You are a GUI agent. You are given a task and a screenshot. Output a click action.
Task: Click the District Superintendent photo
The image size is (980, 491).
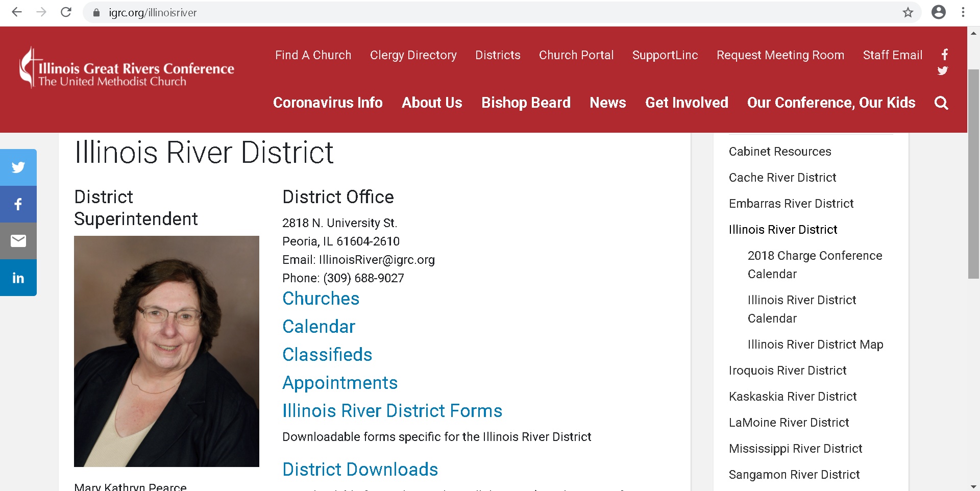point(166,351)
